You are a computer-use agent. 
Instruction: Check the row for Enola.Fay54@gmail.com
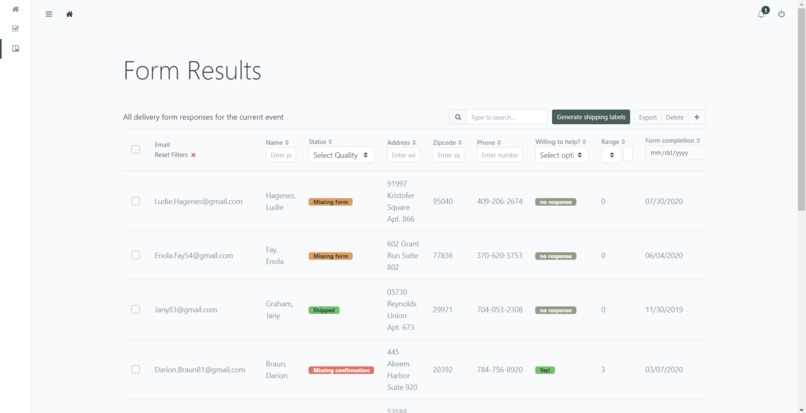pyautogui.click(x=135, y=255)
